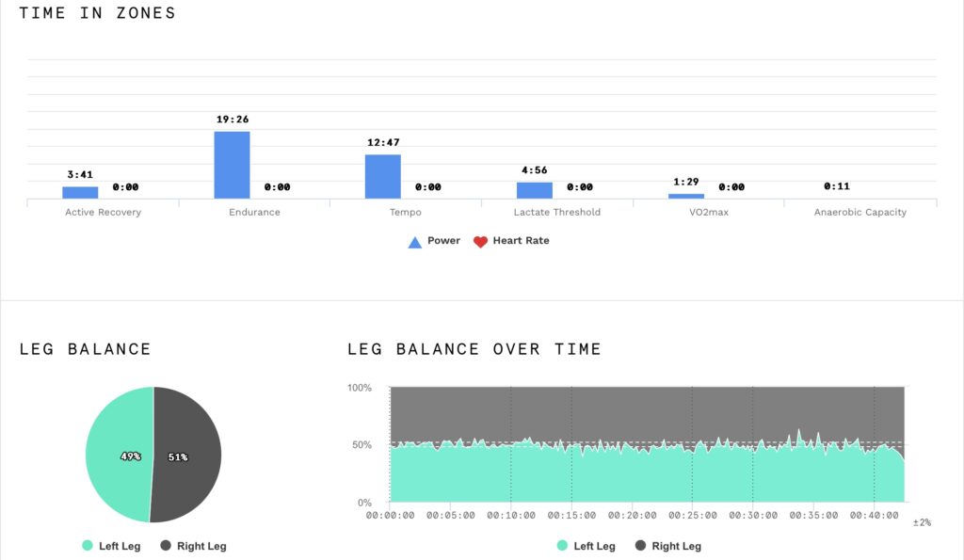This screenshot has width=964, height=560.
Task: Click the 00:20:00 time axis label
Action: pyautogui.click(x=632, y=516)
